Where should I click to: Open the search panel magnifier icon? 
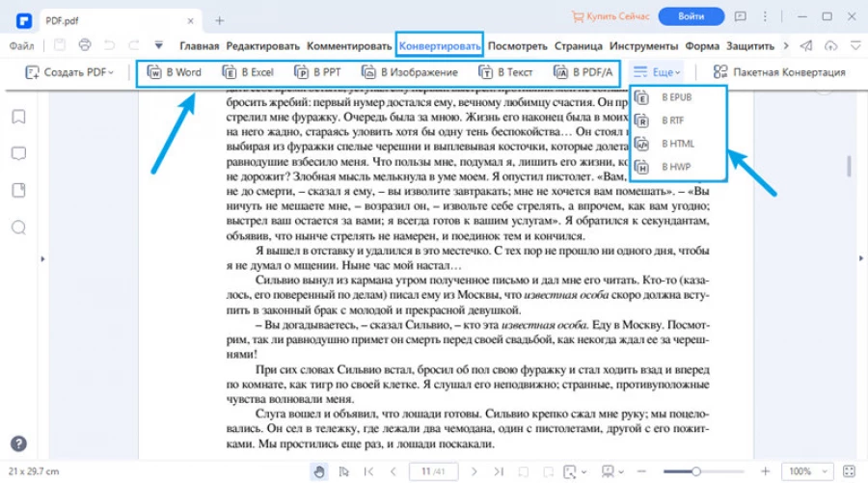(x=18, y=228)
